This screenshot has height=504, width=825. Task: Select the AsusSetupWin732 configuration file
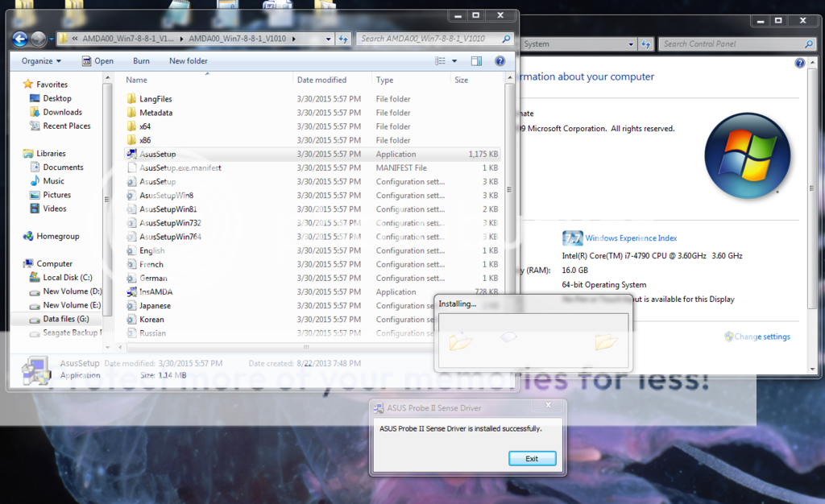[170, 223]
